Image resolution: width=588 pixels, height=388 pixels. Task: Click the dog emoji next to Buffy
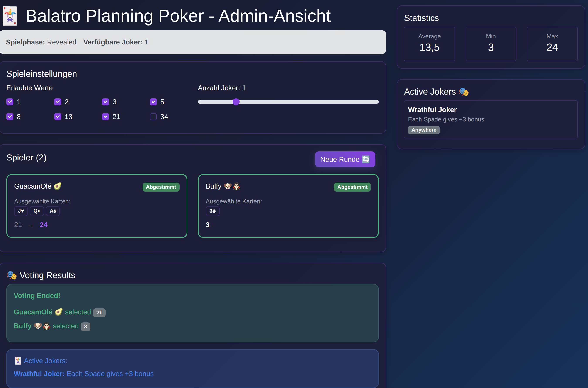(228, 186)
